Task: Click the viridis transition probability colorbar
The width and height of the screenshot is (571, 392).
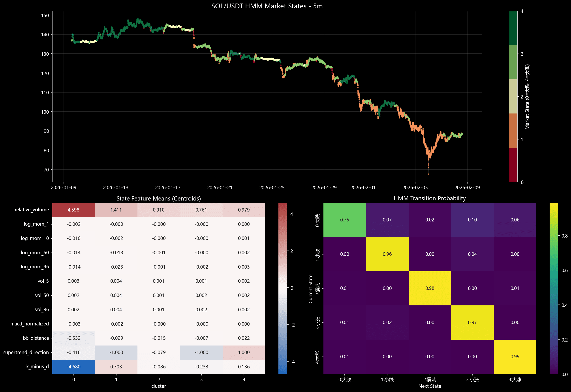Action: click(x=554, y=288)
